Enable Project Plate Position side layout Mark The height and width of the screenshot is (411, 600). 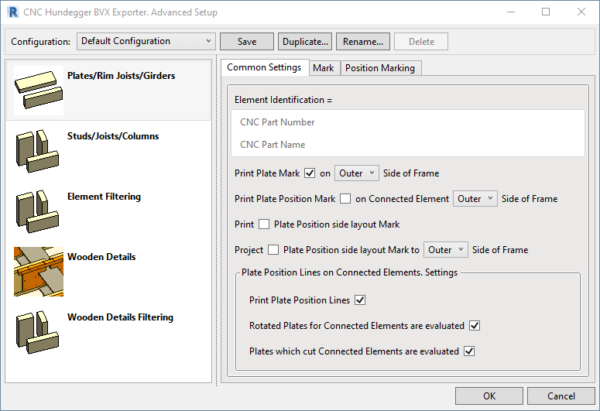coord(273,250)
